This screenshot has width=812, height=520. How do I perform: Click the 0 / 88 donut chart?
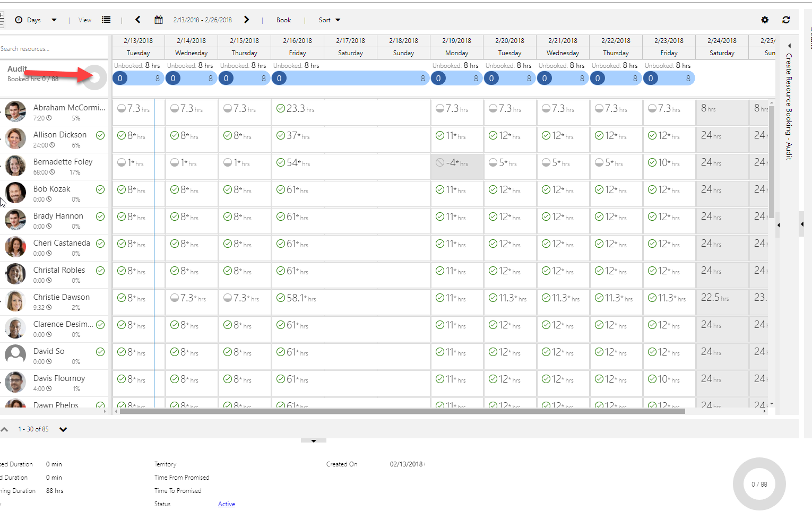pyautogui.click(x=759, y=484)
